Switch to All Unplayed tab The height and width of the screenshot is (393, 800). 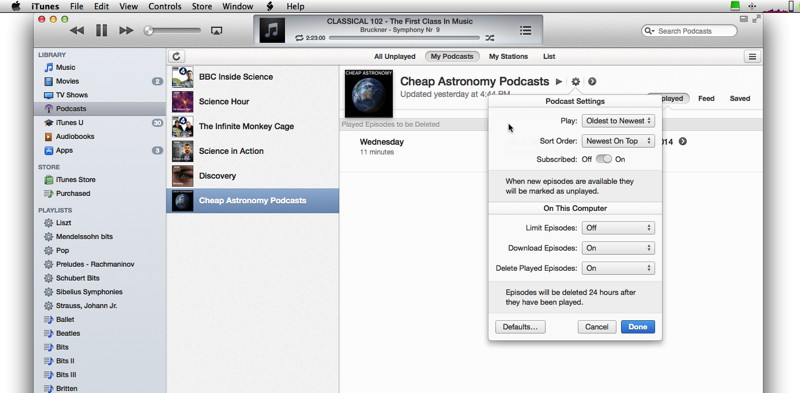coord(395,57)
